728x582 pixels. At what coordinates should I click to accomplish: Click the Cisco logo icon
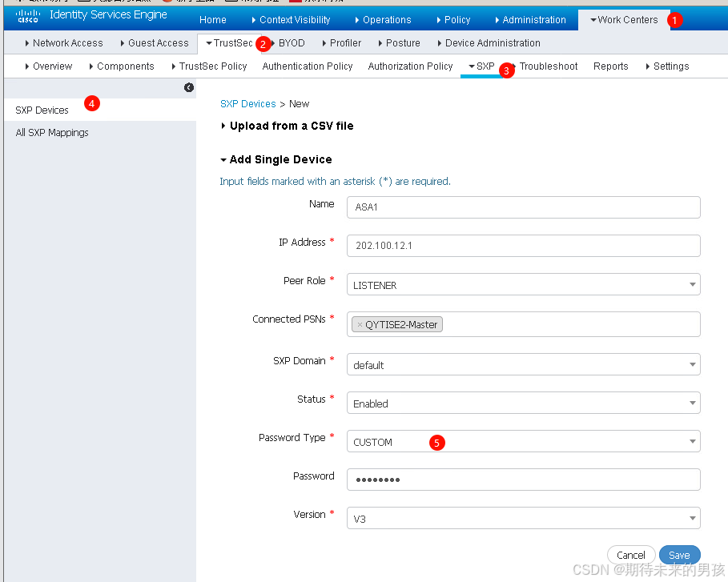[x=27, y=16]
